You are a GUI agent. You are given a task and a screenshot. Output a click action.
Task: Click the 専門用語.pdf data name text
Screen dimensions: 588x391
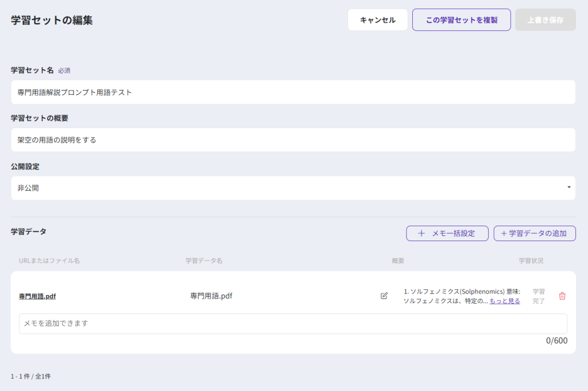pyautogui.click(x=211, y=296)
